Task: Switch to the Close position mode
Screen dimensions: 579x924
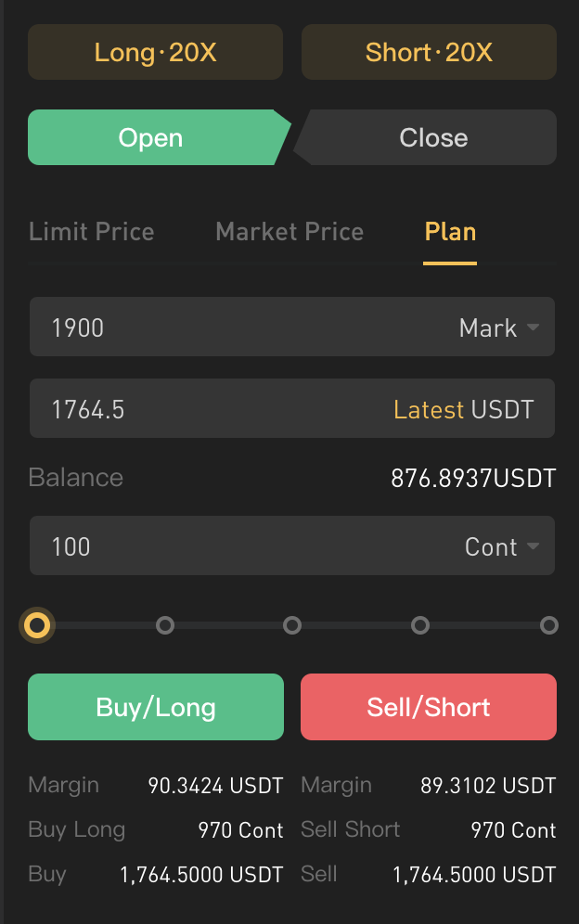Action: click(431, 137)
